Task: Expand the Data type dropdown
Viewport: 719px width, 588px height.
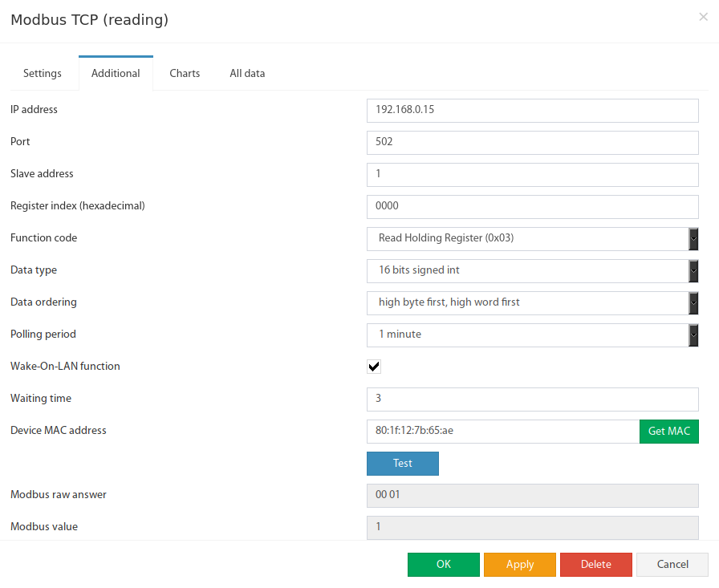Action: click(x=532, y=271)
